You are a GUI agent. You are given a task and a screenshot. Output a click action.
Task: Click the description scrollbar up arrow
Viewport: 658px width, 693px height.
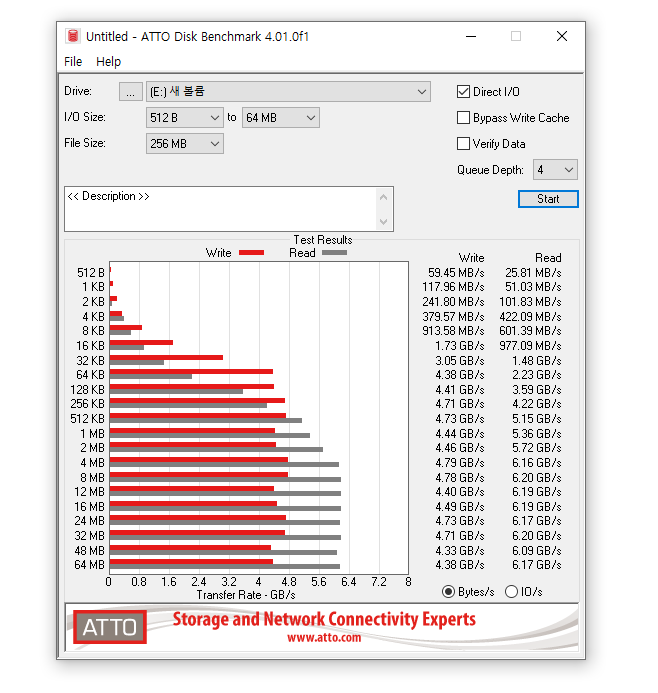[384, 197]
